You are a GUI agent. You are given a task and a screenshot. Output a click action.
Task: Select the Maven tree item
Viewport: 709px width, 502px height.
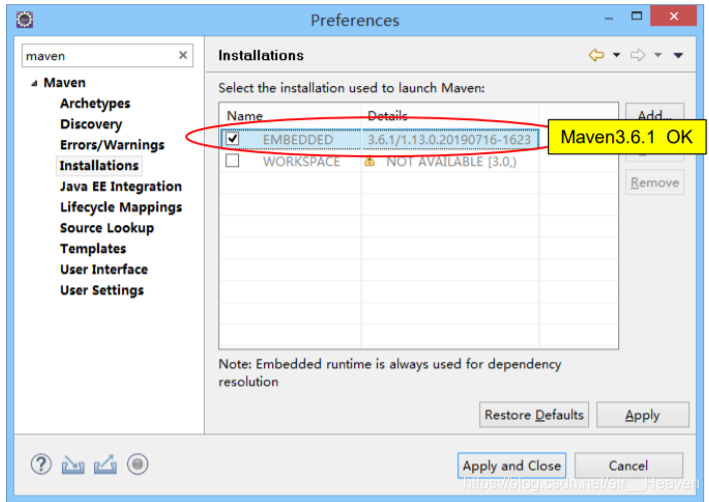(x=64, y=83)
